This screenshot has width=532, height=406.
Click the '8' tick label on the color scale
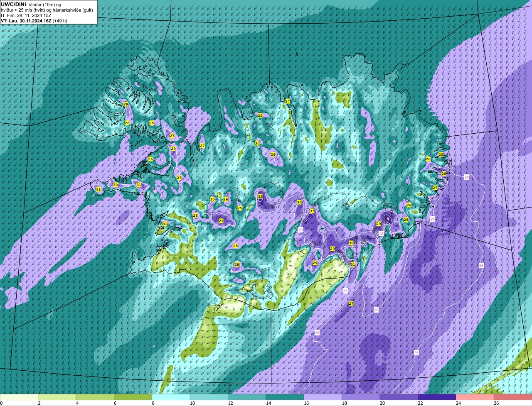(153, 403)
